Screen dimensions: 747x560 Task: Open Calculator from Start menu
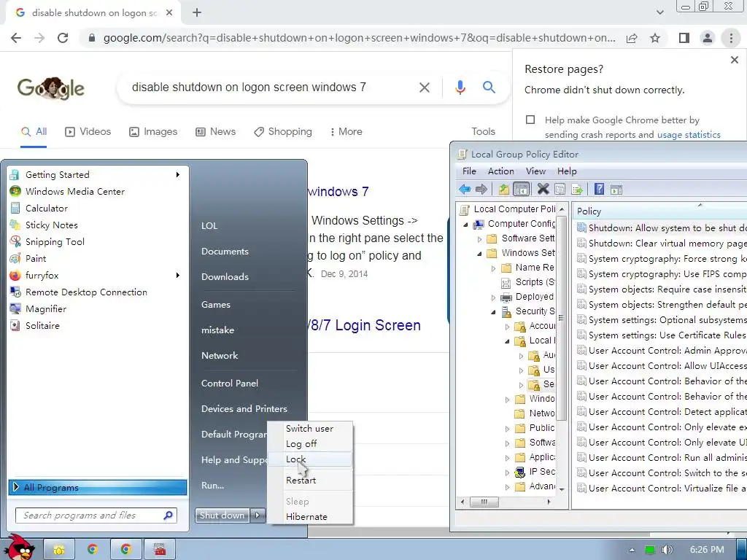coord(97,208)
